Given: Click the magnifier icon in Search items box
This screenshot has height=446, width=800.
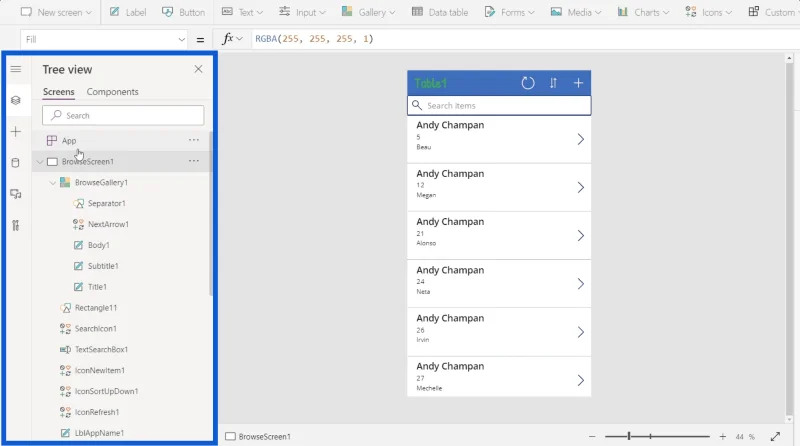Looking at the screenshot, I should pos(417,105).
